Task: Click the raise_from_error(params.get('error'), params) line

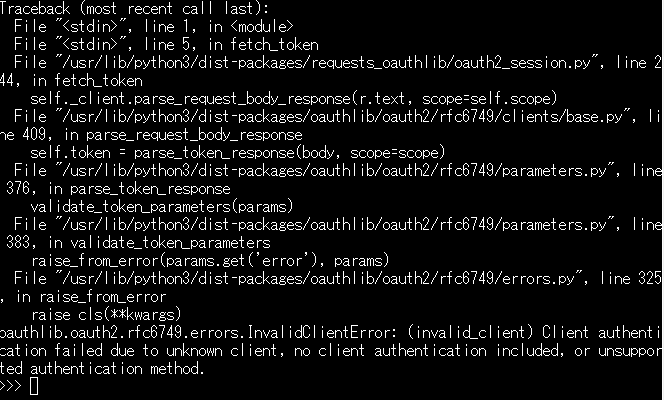Action: pos(209,260)
